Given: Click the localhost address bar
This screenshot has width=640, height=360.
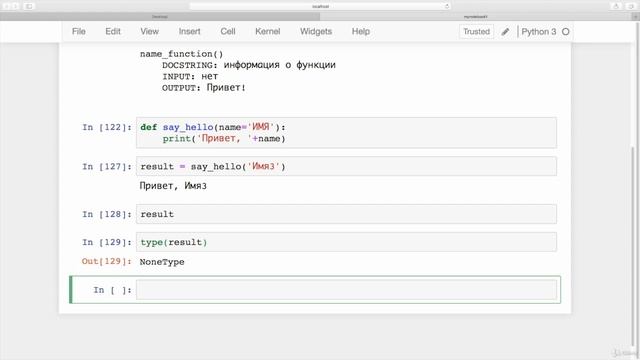Looking at the screenshot, I should pyautogui.click(x=320, y=6).
